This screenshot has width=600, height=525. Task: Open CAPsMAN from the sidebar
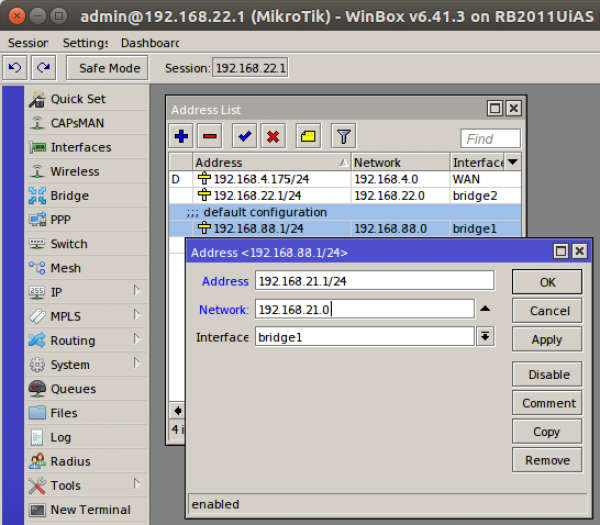pyautogui.click(x=87, y=123)
